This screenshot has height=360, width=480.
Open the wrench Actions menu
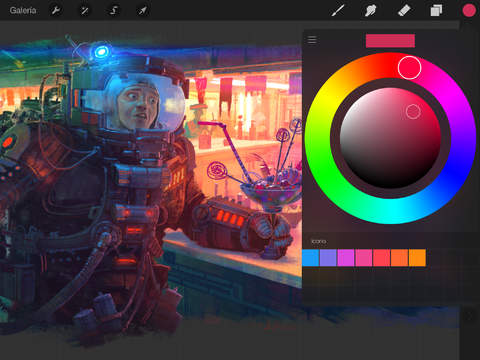tap(56, 11)
